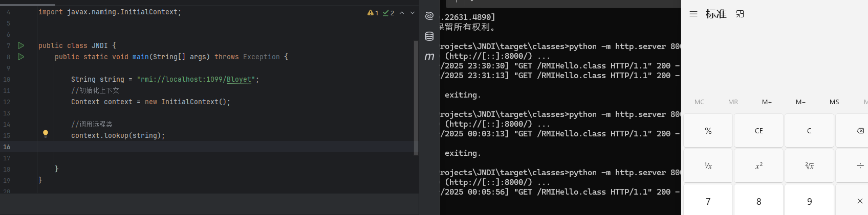Click the green typo check indicator
Screen dimensions: 868x215
388,13
